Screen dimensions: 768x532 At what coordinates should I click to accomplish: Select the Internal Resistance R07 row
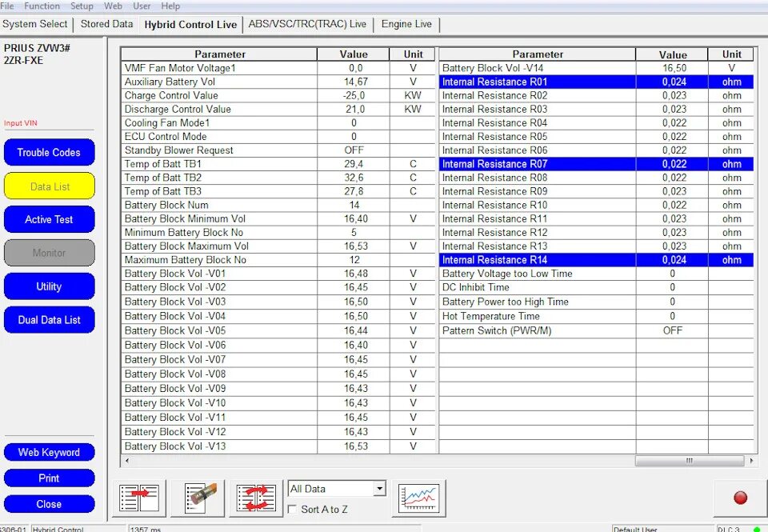[x=596, y=164]
